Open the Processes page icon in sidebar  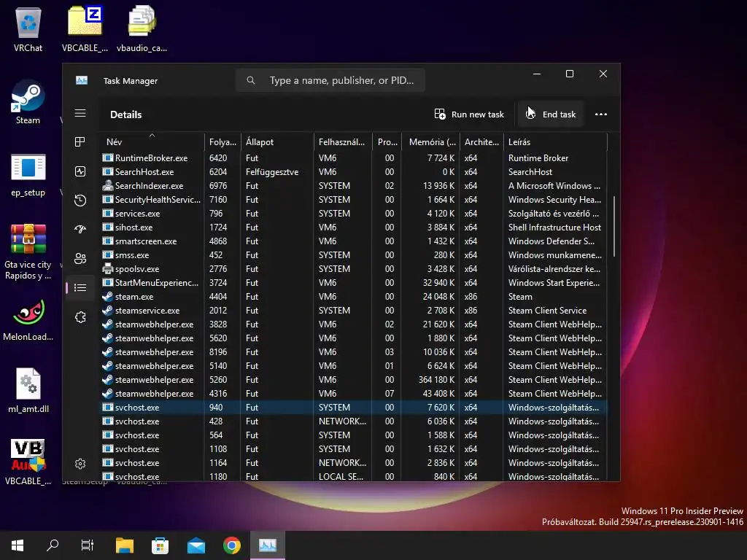point(80,142)
